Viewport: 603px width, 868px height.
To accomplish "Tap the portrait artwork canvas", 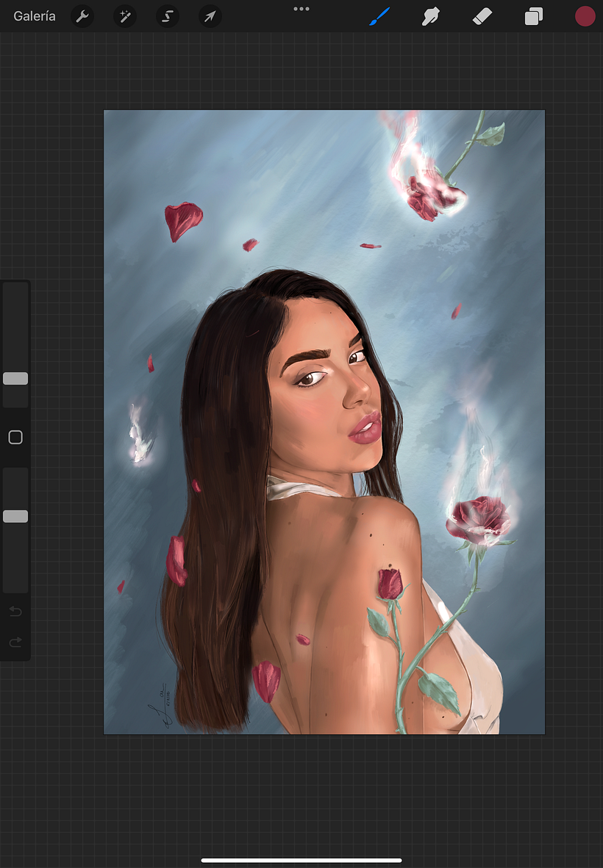I will (x=324, y=421).
